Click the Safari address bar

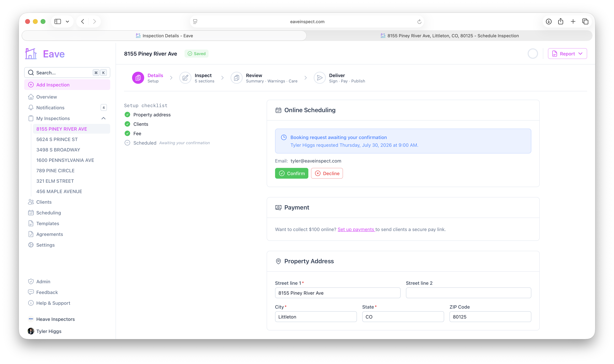tap(307, 22)
